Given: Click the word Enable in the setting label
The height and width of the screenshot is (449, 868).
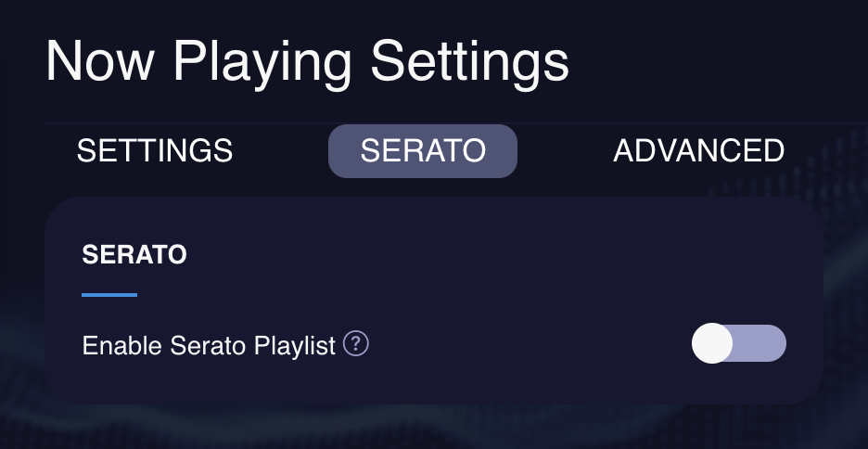Looking at the screenshot, I should (x=121, y=345).
